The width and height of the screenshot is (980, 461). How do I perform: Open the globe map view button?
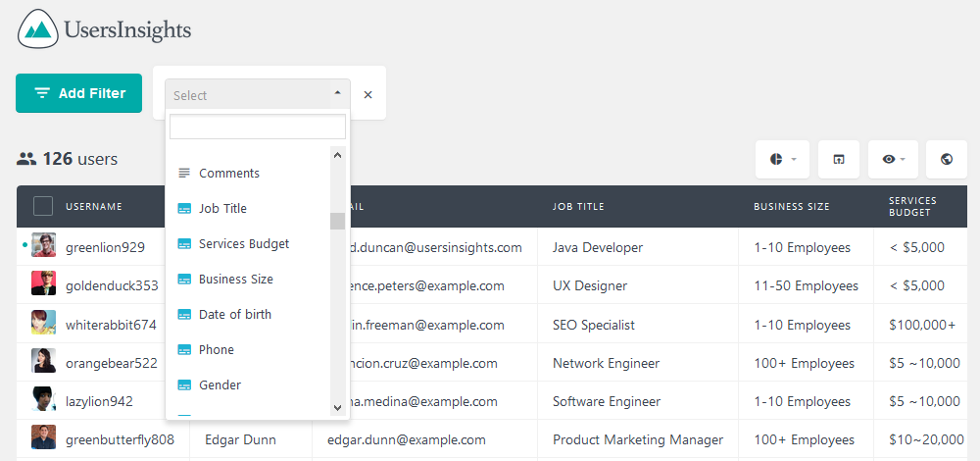(947, 160)
